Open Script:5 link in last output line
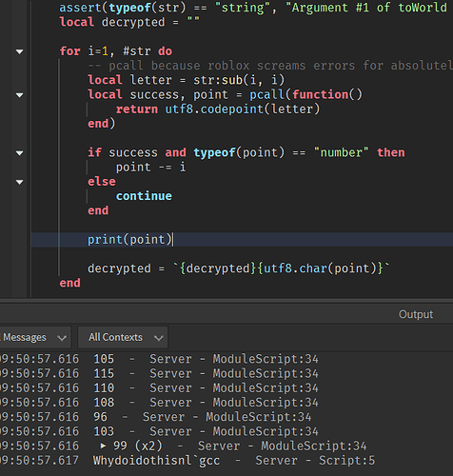Image resolution: width=453 pixels, height=476 pixels. click(347, 461)
